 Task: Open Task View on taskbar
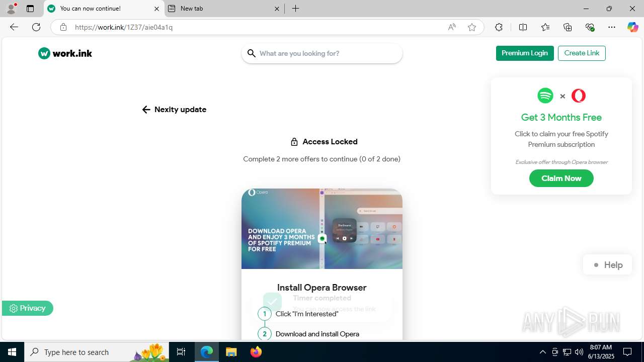click(182, 352)
